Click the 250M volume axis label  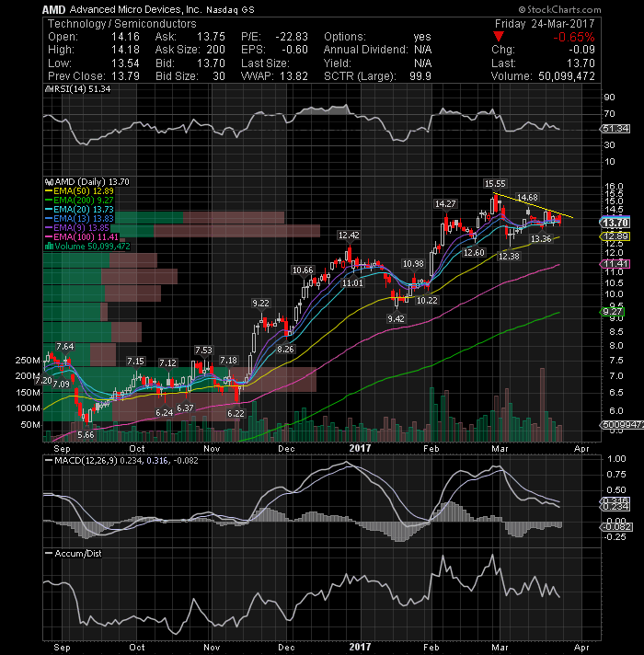coord(28,360)
